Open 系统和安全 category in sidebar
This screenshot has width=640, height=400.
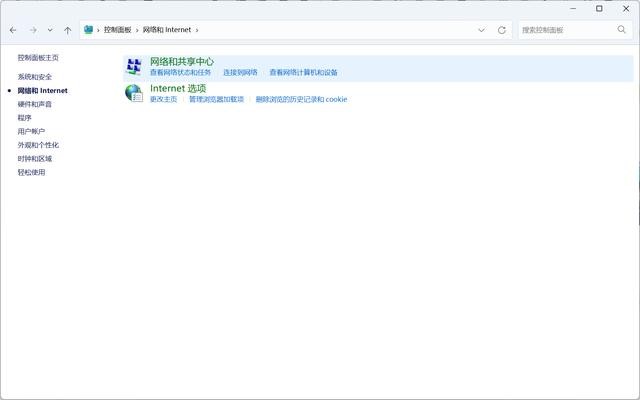point(35,77)
